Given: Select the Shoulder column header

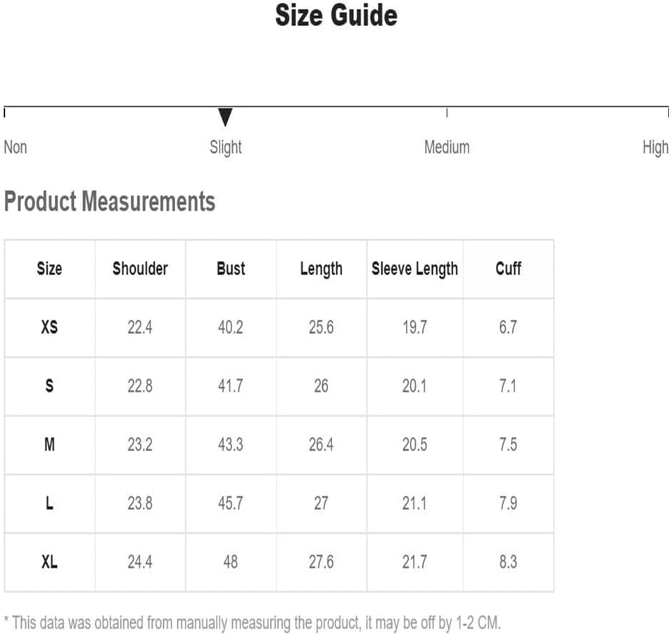Looking at the screenshot, I should [140, 269].
